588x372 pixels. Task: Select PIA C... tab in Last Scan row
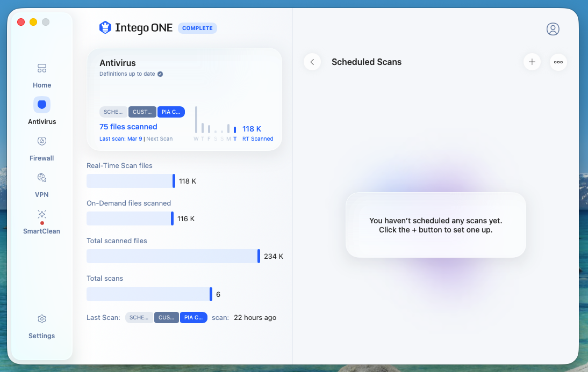click(193, 317)
